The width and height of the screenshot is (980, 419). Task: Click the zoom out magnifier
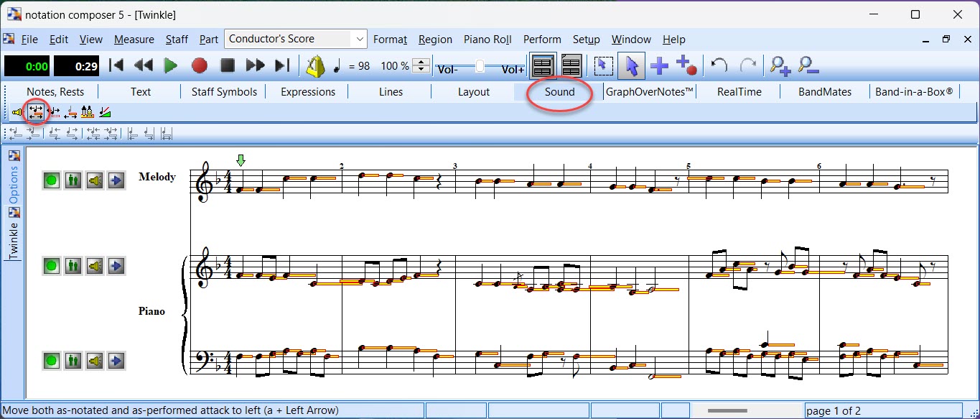point(808,66)
